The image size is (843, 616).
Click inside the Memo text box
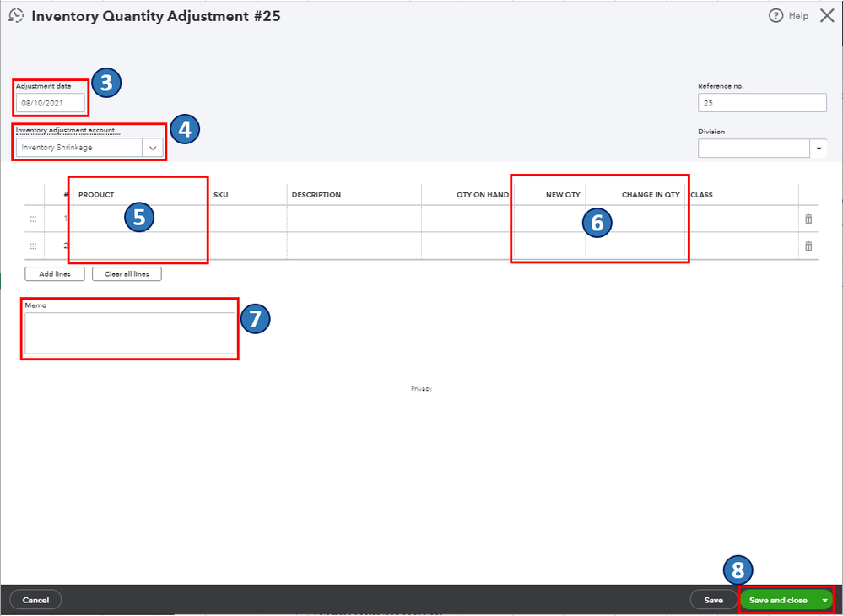tap(130, 333)
